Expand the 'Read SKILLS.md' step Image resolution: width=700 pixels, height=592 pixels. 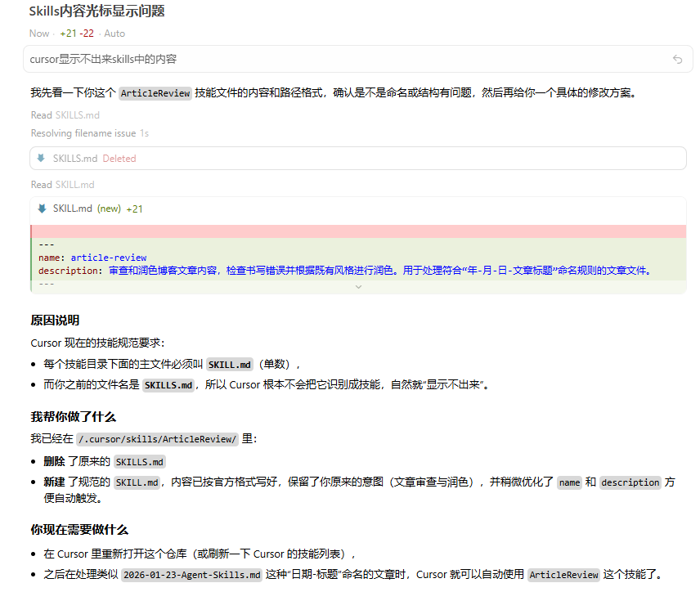(x=65, y=115)
